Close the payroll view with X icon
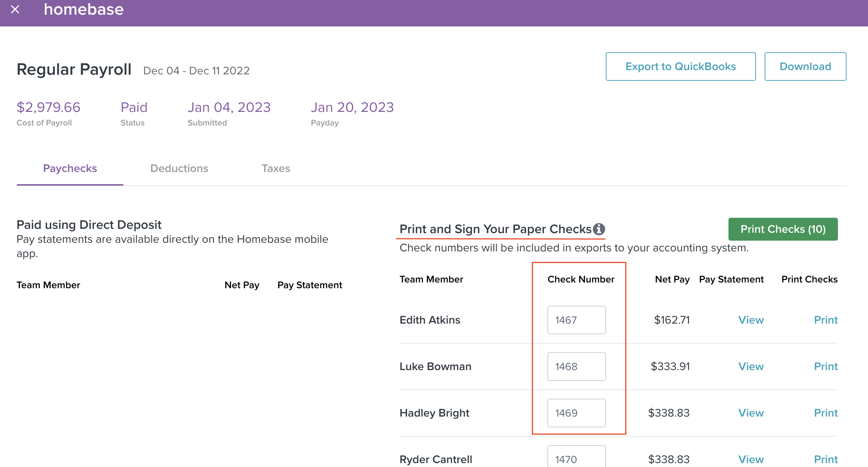The width and height of the screenshot is (868, 467). click(15, 9)
